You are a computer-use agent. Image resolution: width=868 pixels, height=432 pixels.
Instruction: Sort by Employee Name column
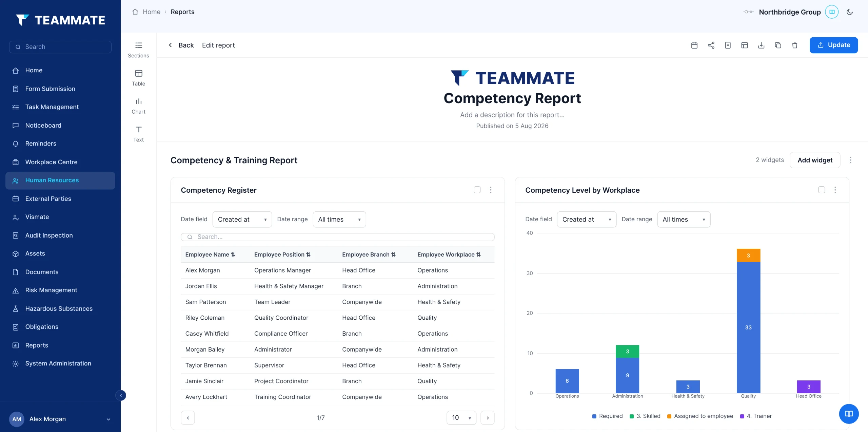pyautogui.click(x=210, y=255)
